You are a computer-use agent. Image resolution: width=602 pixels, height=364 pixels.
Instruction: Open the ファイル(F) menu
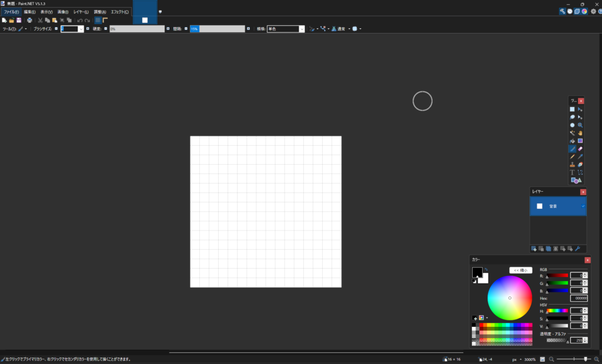tap(11, 12)
